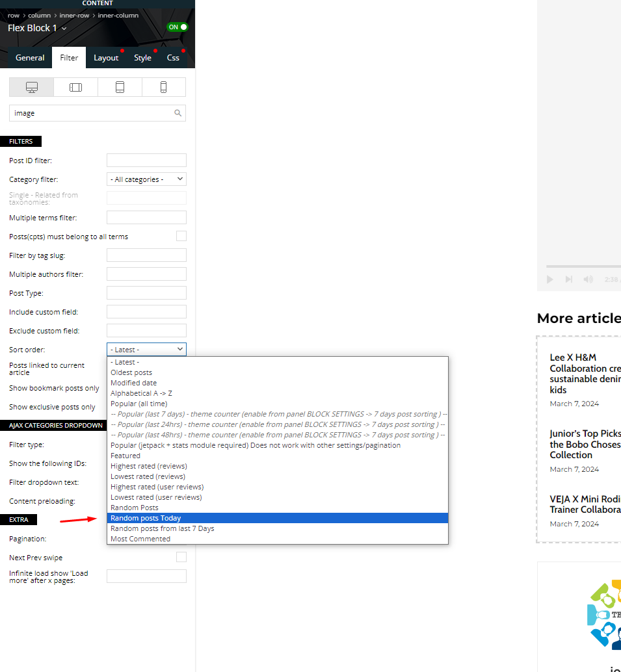Choose 'Lowest rated (reviews)' option
621x672 pixels.
click(278, 476)
